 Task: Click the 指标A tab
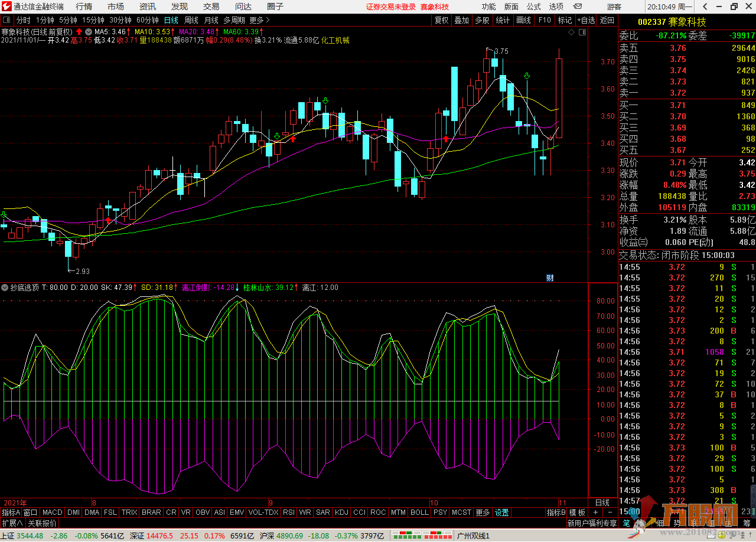click(x=11, y=512)
